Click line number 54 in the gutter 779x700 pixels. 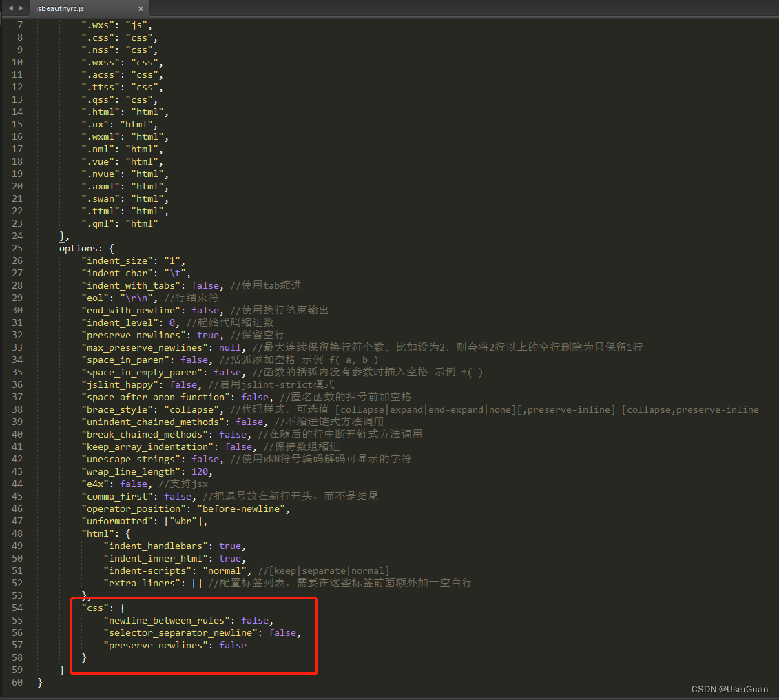click(x=17, y=608)
